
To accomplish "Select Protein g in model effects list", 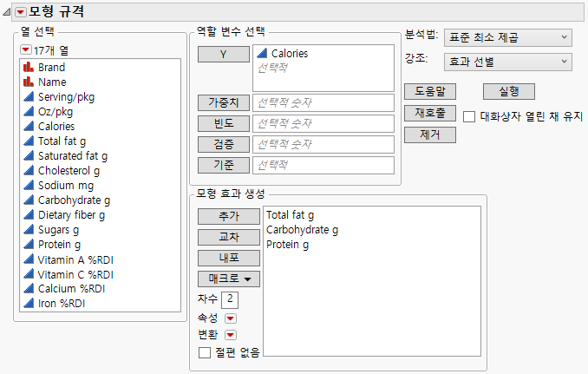I will click(288, 246).
